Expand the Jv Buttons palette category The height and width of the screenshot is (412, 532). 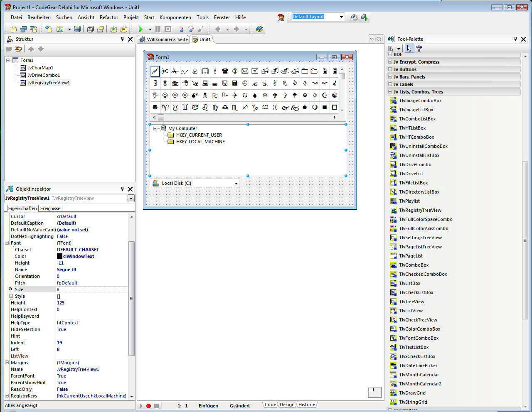(390, 69)
